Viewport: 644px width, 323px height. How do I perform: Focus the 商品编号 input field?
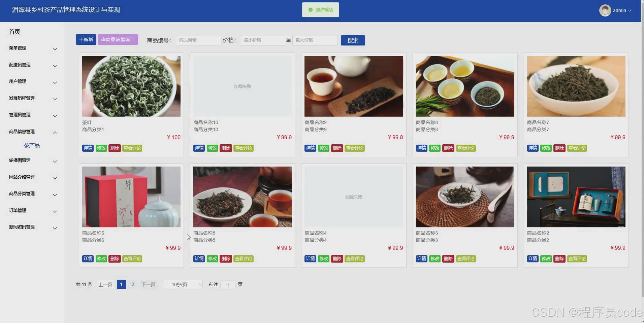198,40
